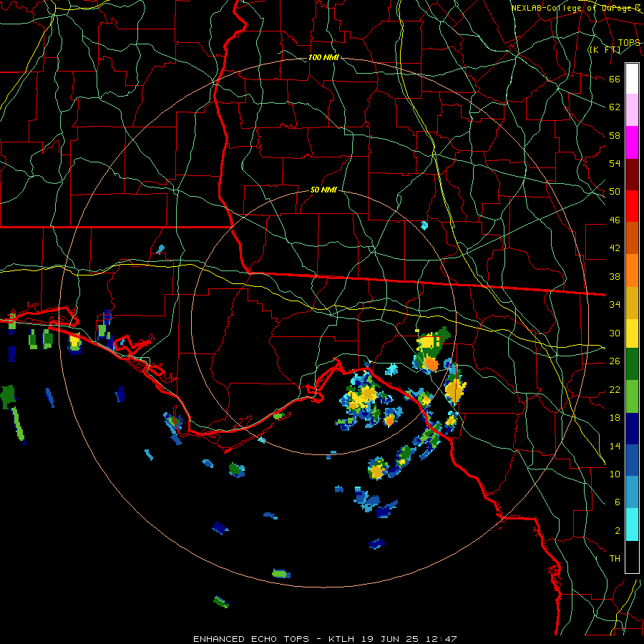Click the cyan legend swatch above TH
Viewport: 644px width, 644px height.
(x=632, y=525)
